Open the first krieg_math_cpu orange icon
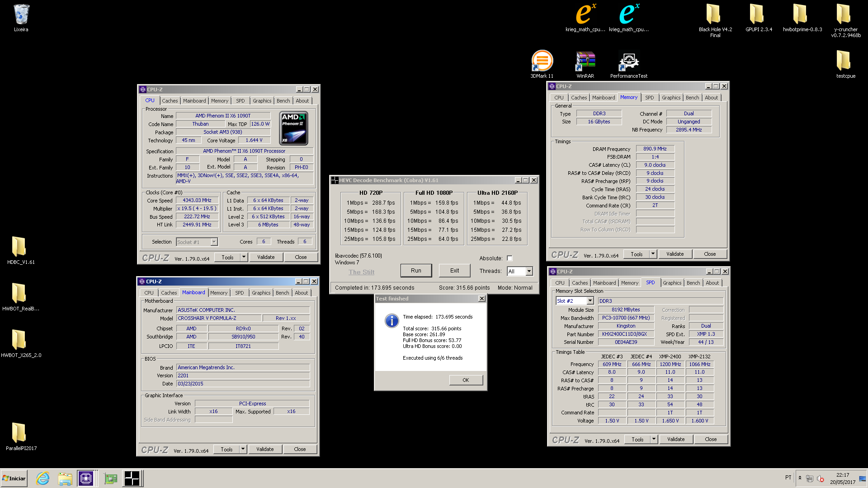 (x=585, y=14)
